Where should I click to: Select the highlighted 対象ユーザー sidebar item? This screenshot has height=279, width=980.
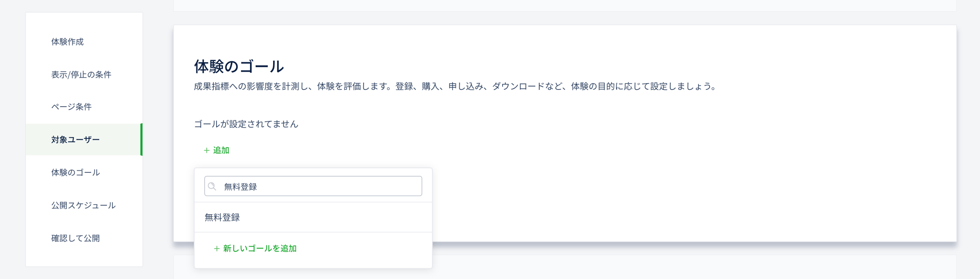pos(76,140)
